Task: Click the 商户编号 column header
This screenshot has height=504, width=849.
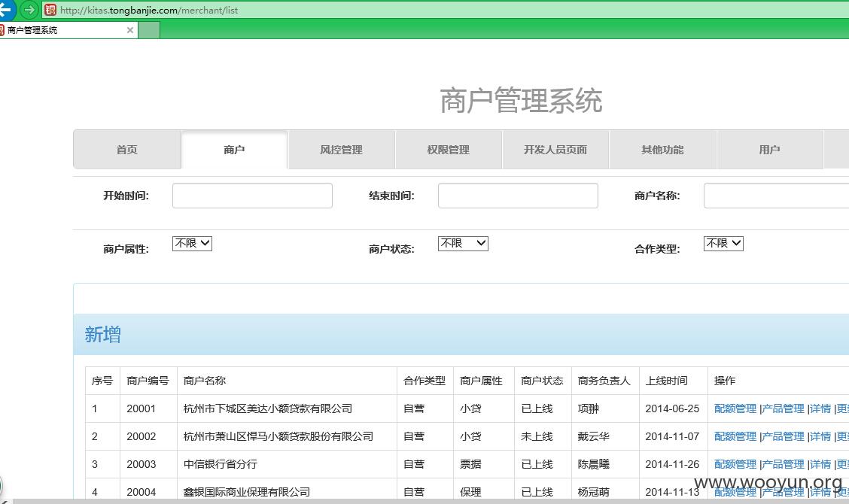Action: coord(148,381)
